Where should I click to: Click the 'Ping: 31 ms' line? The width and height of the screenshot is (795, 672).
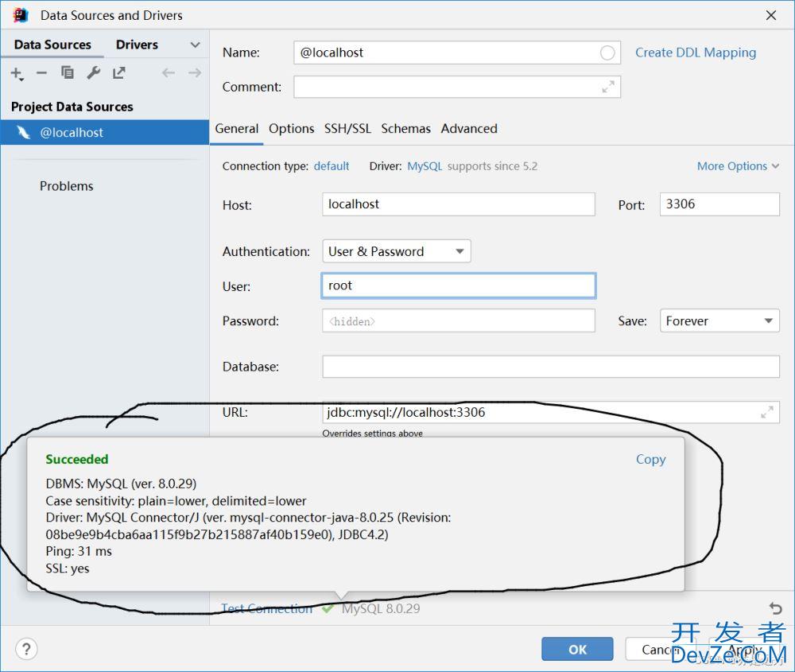79,551
